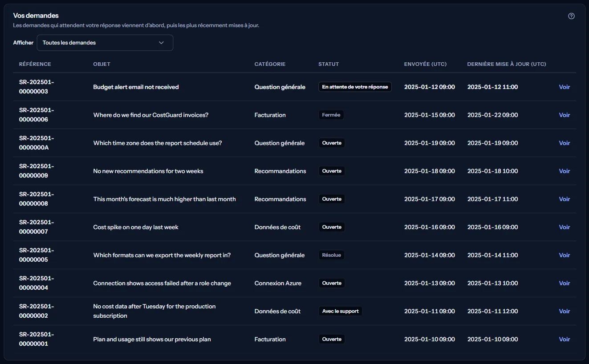Open the "Toutes les demandes" filter dropdown

105,43
